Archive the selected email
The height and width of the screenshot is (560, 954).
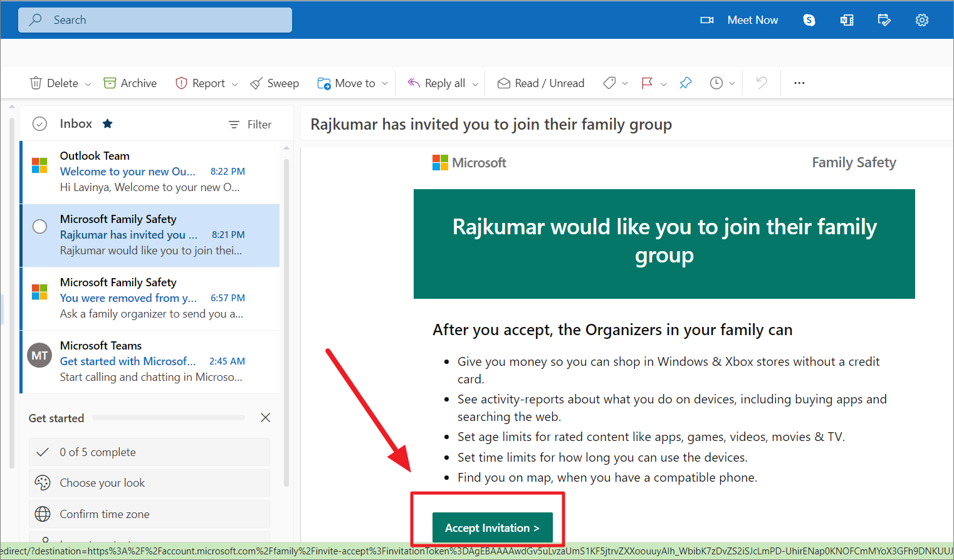click(130, 83)
